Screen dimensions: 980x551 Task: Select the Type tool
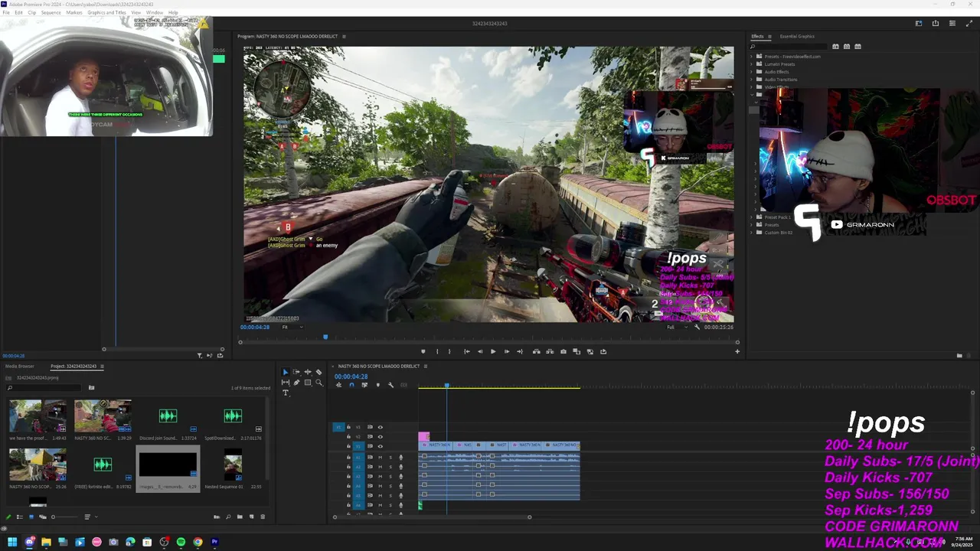point(286,393)
